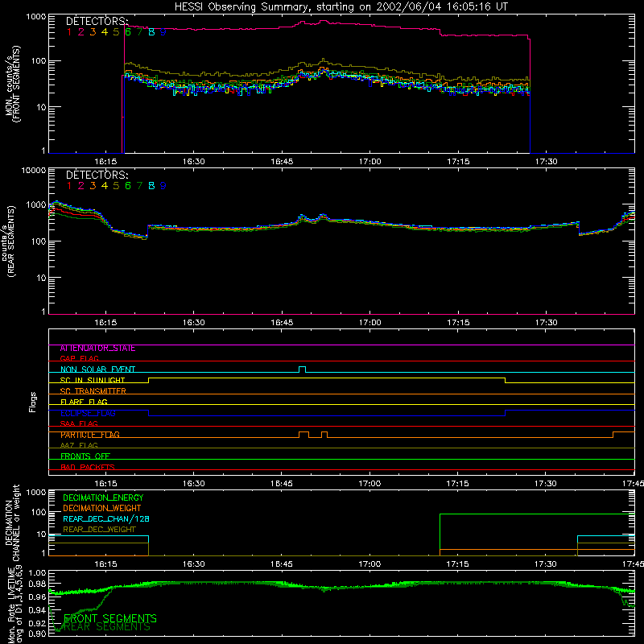This screenshot has width=644, height=644.
Task: Click the SAA_FLAG label
Action: pos(79,423)
